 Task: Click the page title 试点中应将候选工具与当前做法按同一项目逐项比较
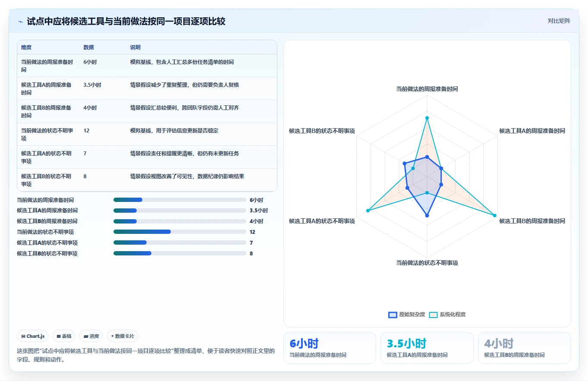126,21
